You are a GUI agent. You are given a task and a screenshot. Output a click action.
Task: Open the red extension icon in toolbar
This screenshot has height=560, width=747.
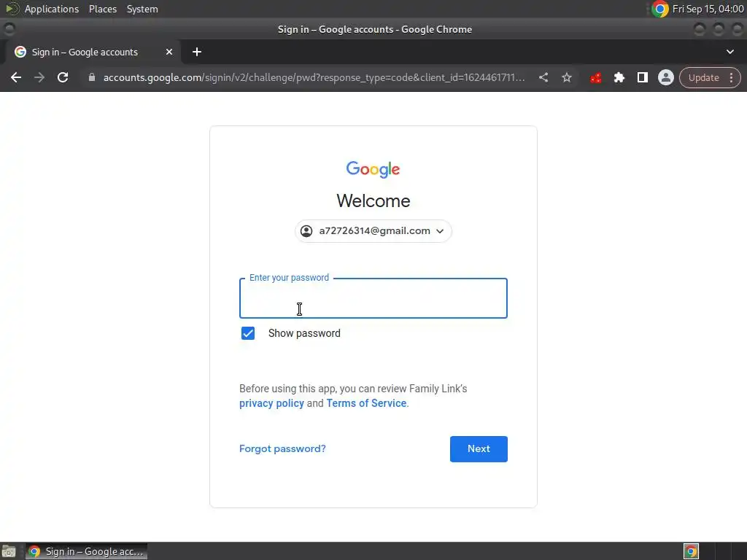pos(595,77)
